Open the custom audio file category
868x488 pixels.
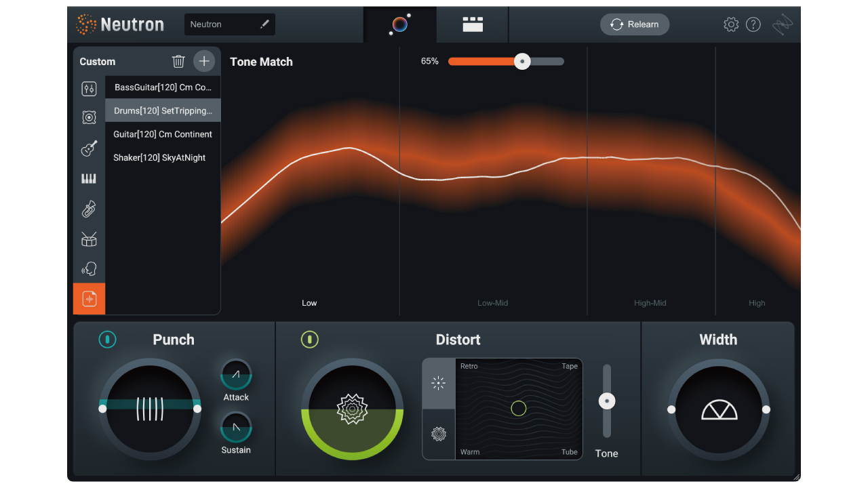89,299
